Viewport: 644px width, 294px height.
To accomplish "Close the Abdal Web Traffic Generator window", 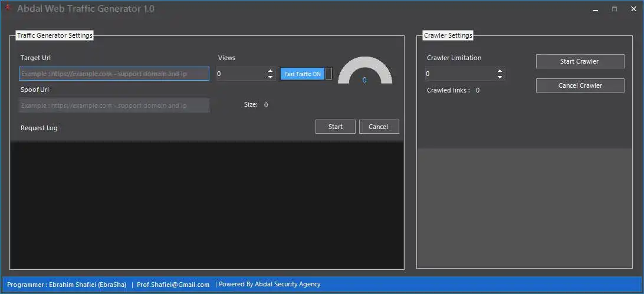I will [x=633, y=9].
